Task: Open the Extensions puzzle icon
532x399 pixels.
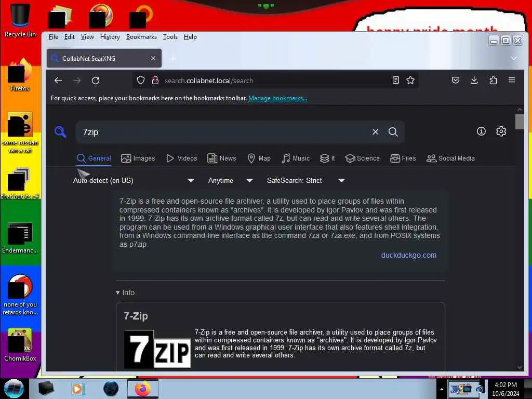Action: (x=494, y=80)
